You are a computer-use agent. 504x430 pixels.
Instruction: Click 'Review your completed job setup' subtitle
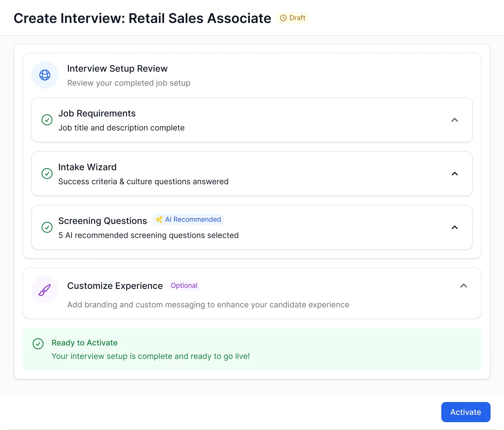(x=129, y=83)
